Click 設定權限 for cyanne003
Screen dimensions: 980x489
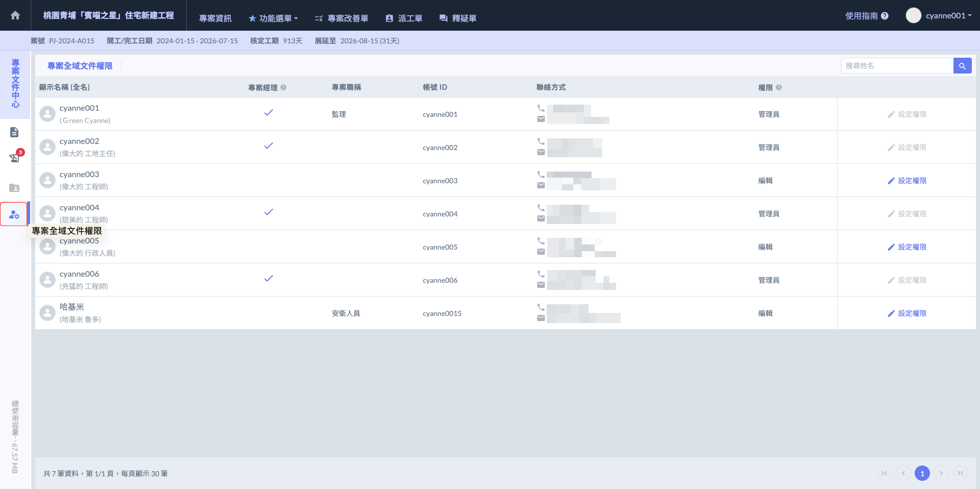[x=907, y=181]
